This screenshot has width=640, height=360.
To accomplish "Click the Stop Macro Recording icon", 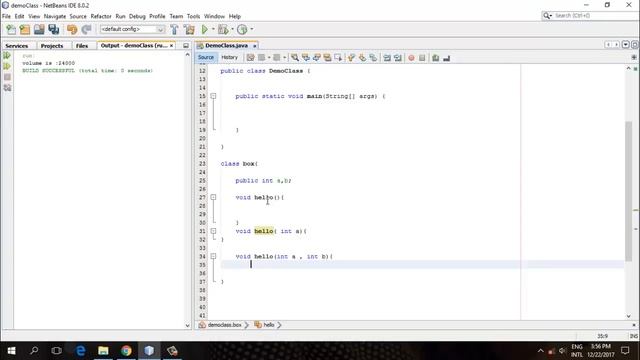I will point(422,58).
